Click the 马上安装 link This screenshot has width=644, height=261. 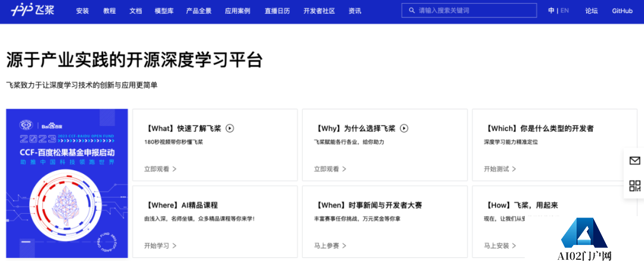(x=497, y=245)
